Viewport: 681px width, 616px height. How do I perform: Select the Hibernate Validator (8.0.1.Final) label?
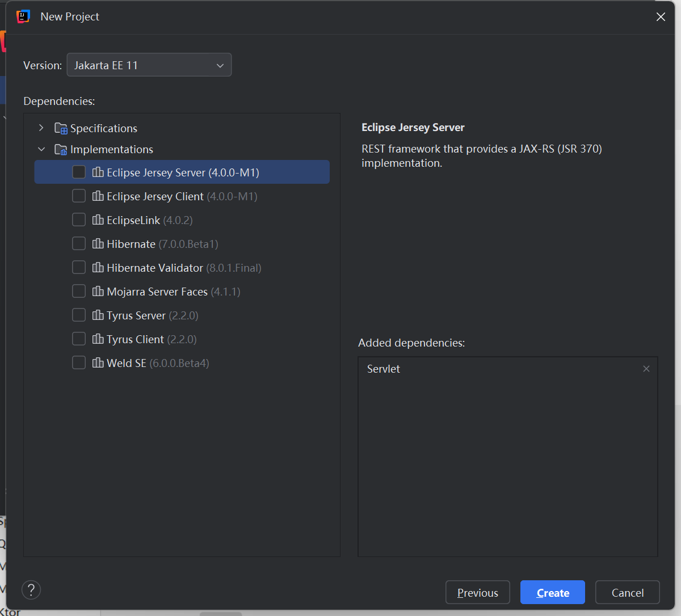(x=184, y=268)
